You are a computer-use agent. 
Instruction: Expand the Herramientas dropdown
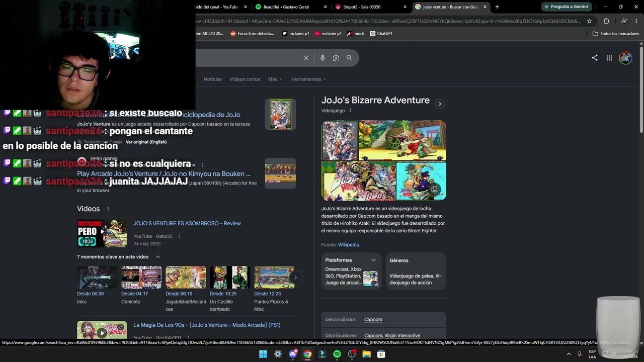[308, 79]
